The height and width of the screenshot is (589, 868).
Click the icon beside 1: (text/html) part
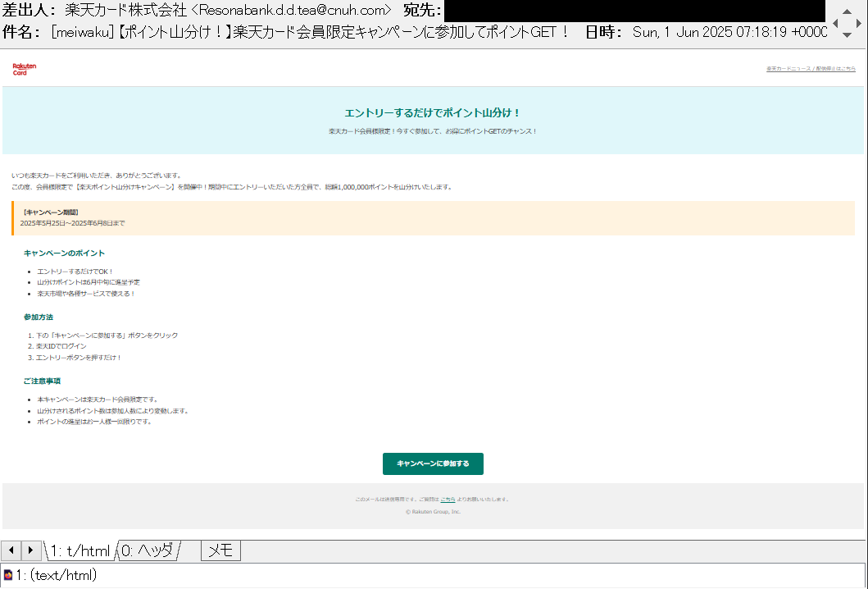coord(7,575)
